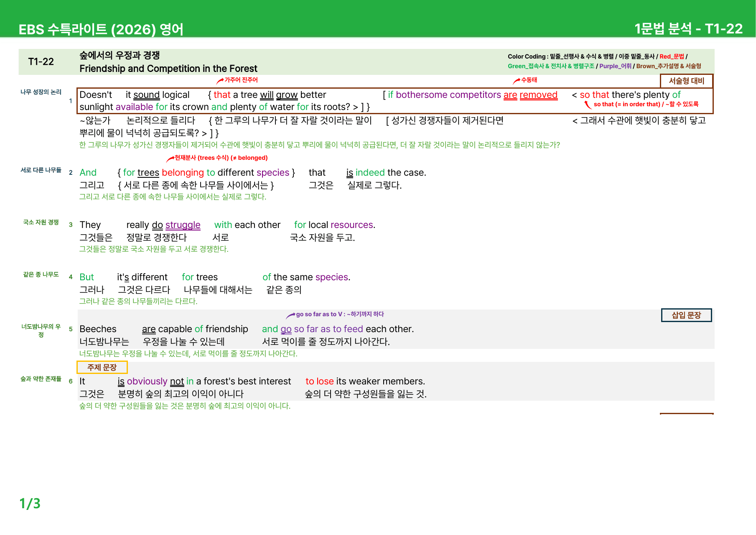Click the purple underlined word 'struggle'

pyautogui.click(x=183, y=225)
